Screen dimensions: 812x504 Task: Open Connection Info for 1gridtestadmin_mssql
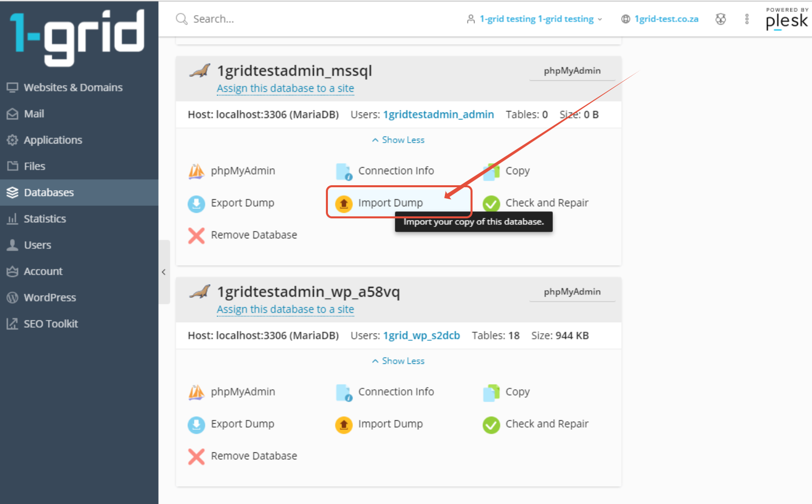pyautogui.click(x=385, y=171)
